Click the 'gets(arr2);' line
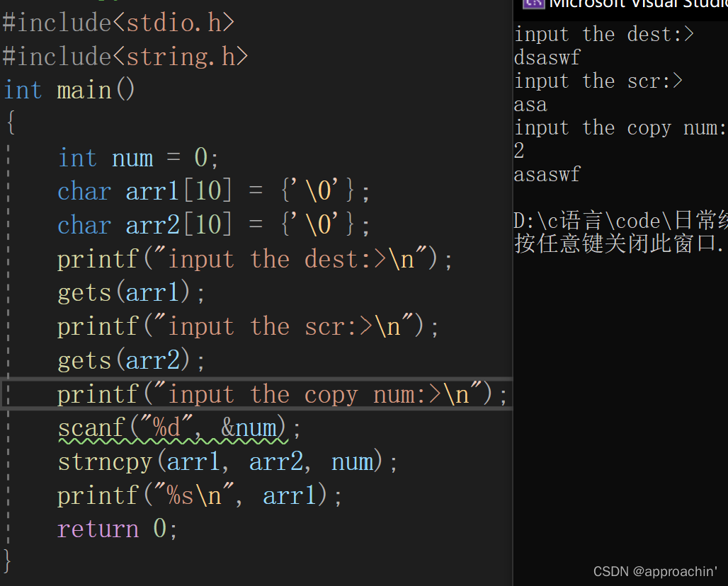 131,360
